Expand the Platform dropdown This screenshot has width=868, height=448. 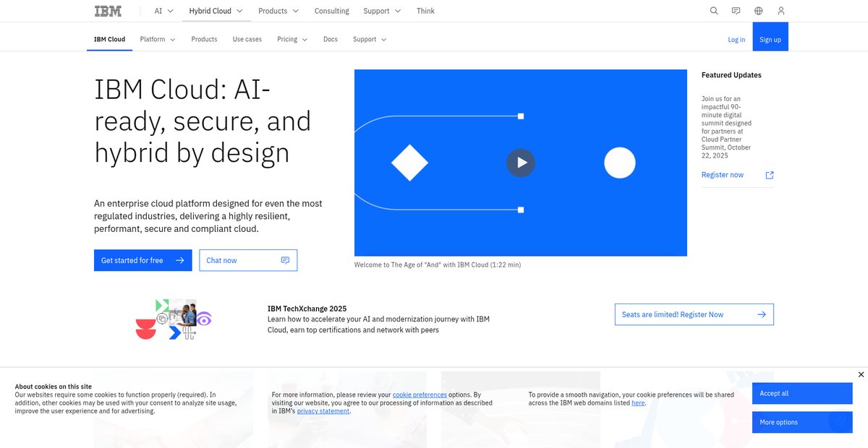tap(158, 39)
